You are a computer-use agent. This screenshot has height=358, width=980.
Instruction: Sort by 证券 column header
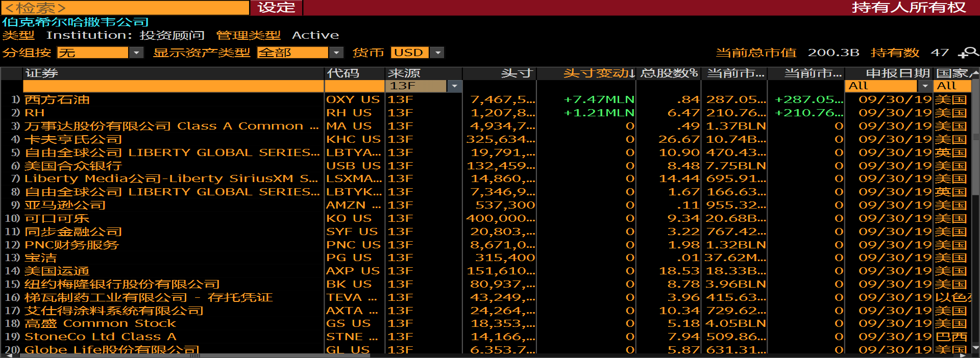[x=174, y=73]
